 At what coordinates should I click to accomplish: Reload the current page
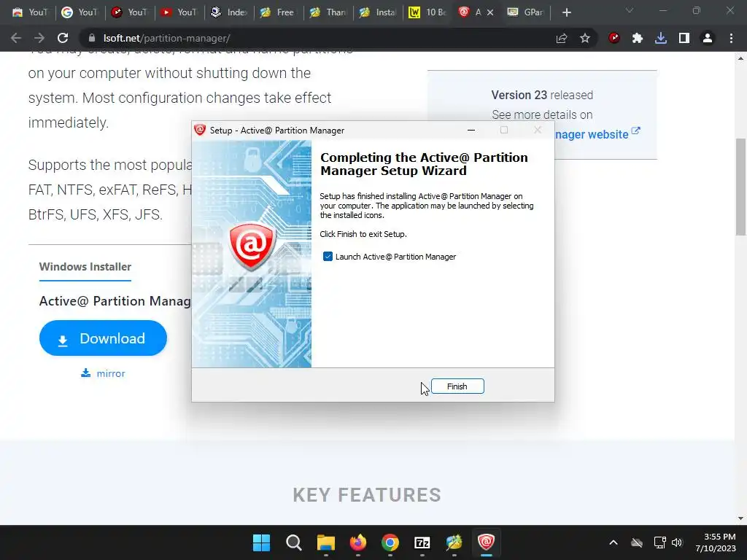[x=63, y=38]
